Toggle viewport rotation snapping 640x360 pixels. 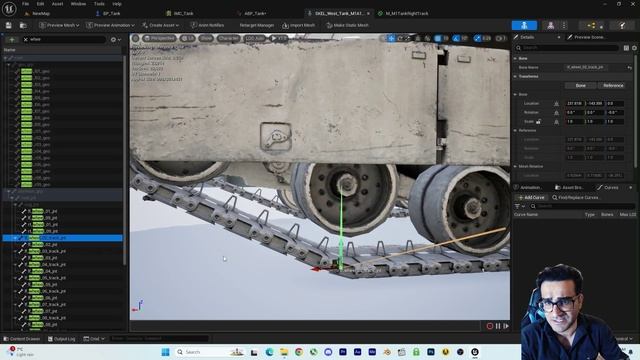point(456,38)
